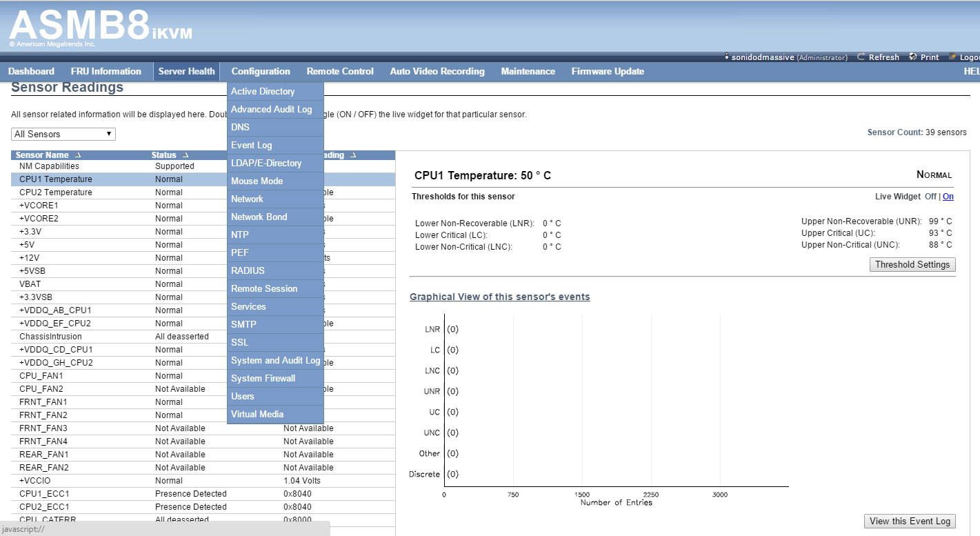
Task: Select Virtual Media menu entry
Action: [x=257, y=414]
